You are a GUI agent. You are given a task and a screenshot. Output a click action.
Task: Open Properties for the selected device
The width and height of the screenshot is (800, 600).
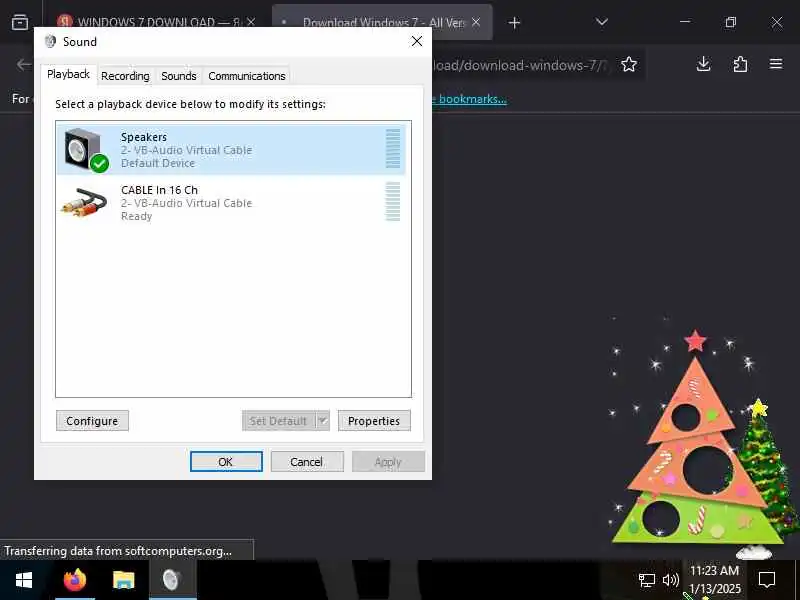pyautogui.click(x=374, y=421)
